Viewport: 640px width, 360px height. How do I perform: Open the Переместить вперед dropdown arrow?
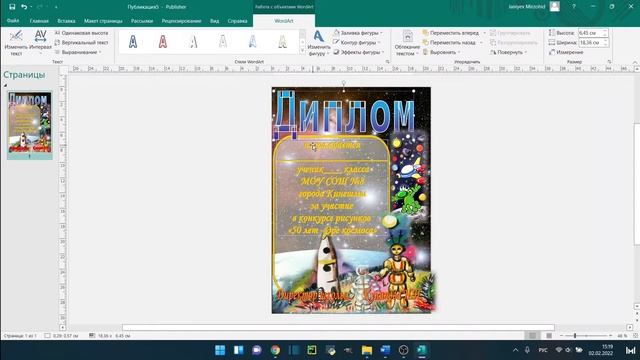(484, 33)
